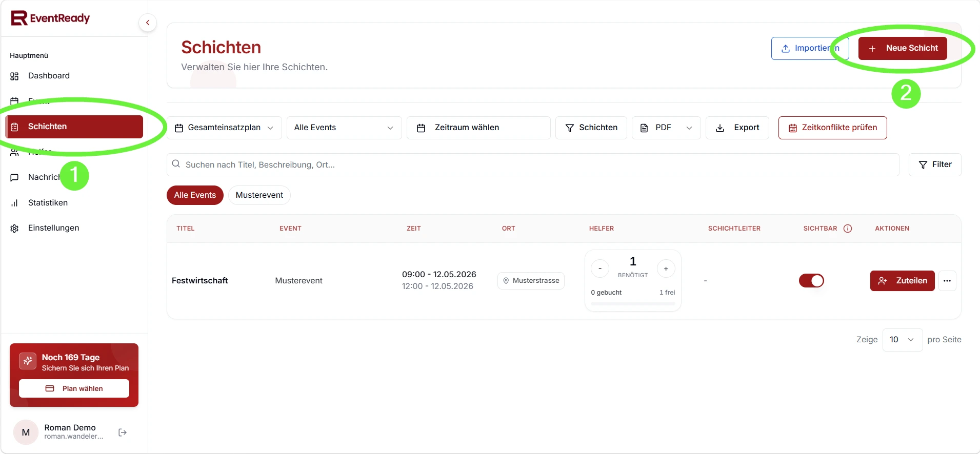This screenshot has height=454, width=980.
Task: Click the Titel column header
Action: (x=186, y=229)
